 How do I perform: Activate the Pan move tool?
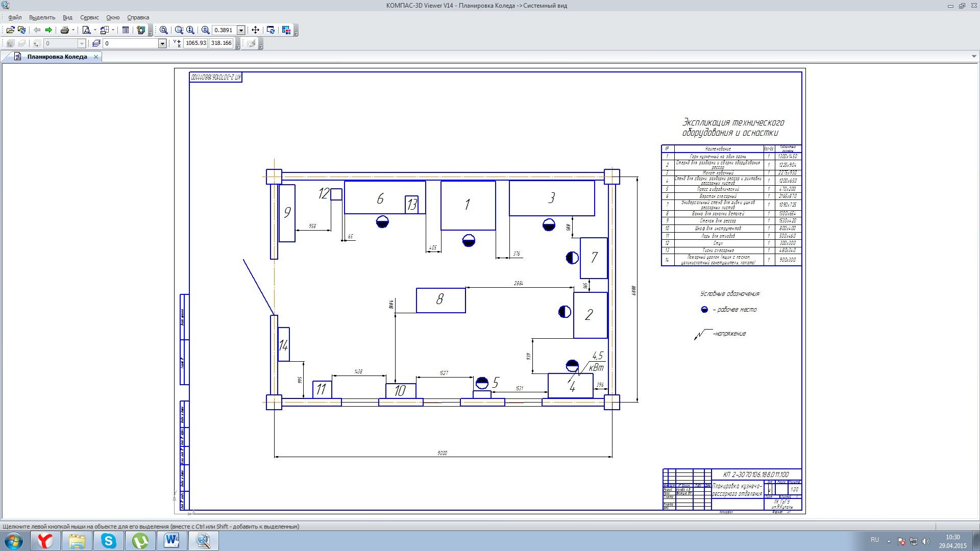[255, 30]
